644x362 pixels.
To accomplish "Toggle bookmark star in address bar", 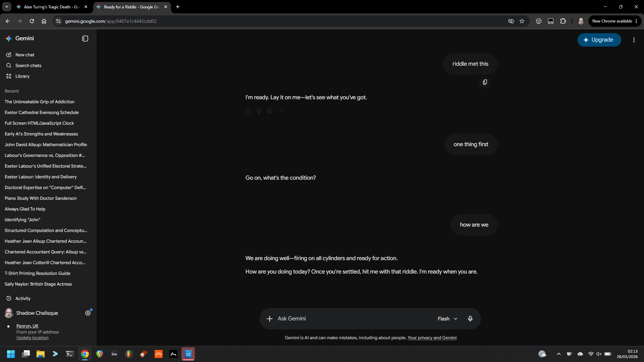I will (x=522, y=21).
